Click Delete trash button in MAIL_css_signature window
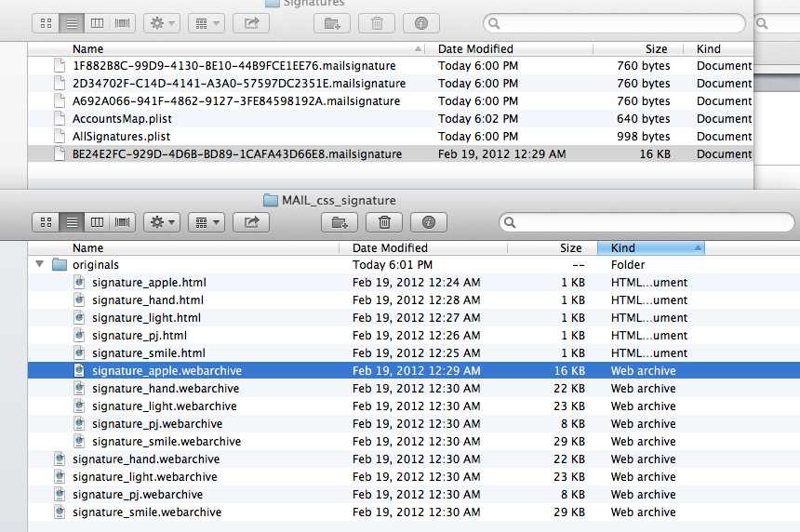 (384, 222)
